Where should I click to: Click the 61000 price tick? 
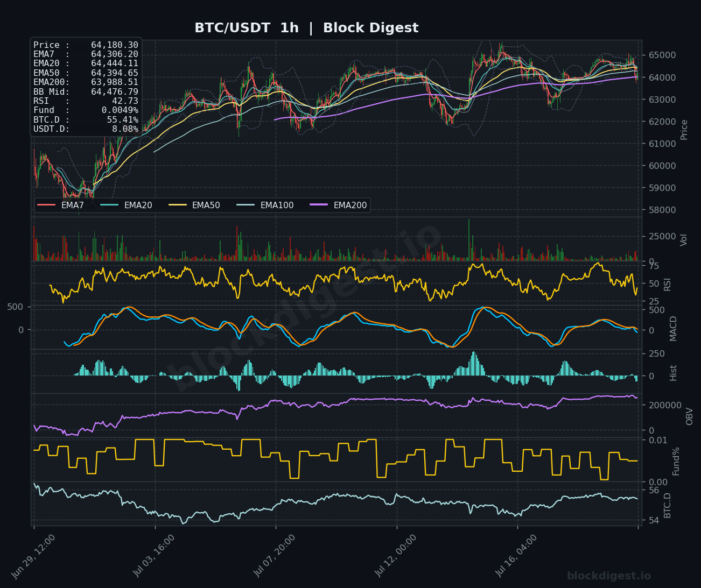click(x=662, y=144)
